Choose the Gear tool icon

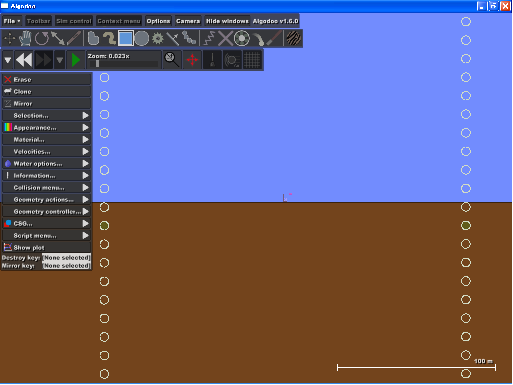[x=158, y=38]
